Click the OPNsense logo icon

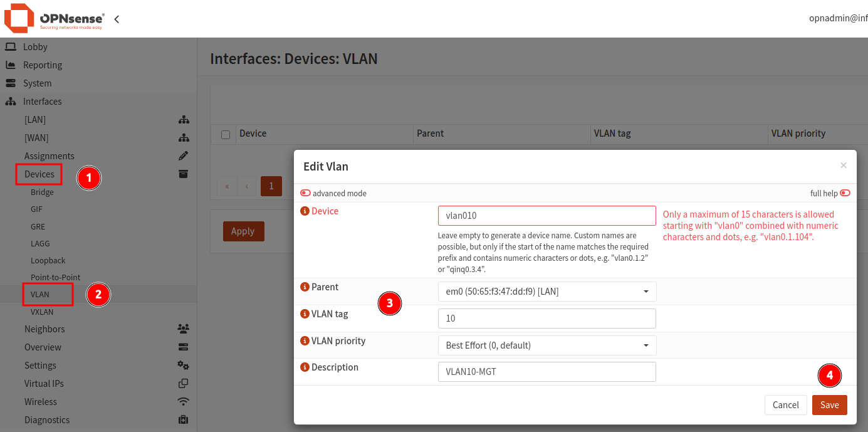[x=18, y=19]
